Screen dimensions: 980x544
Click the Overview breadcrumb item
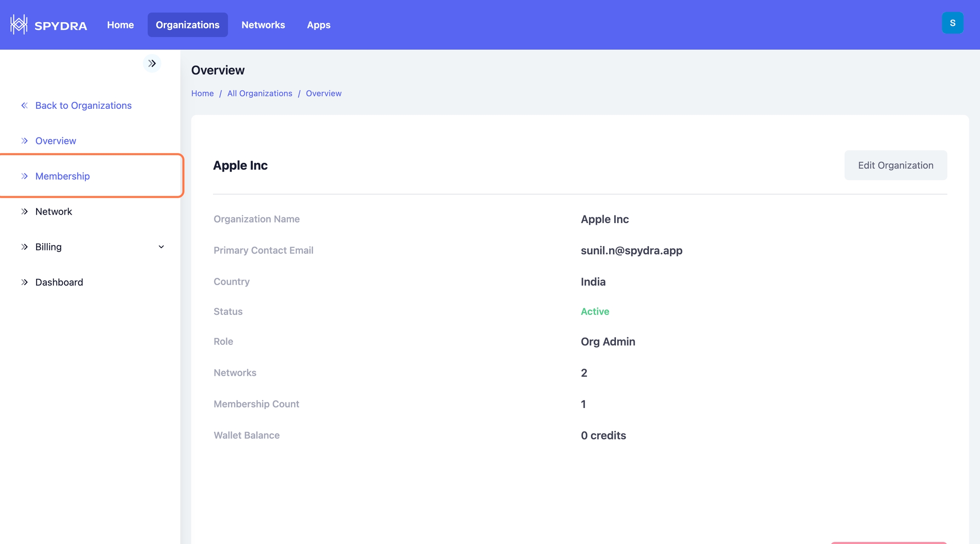tap(323, 93)
